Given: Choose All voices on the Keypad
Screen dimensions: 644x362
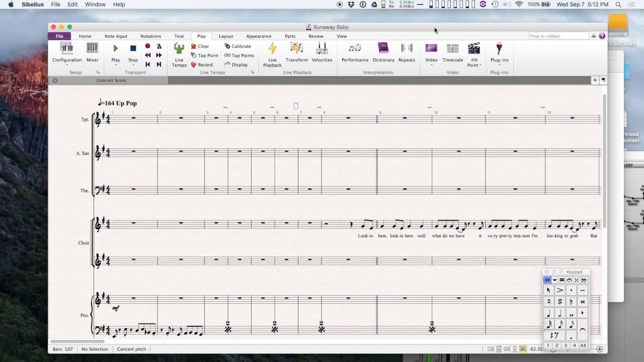Looking at the screenshot, I should [583, 345].
